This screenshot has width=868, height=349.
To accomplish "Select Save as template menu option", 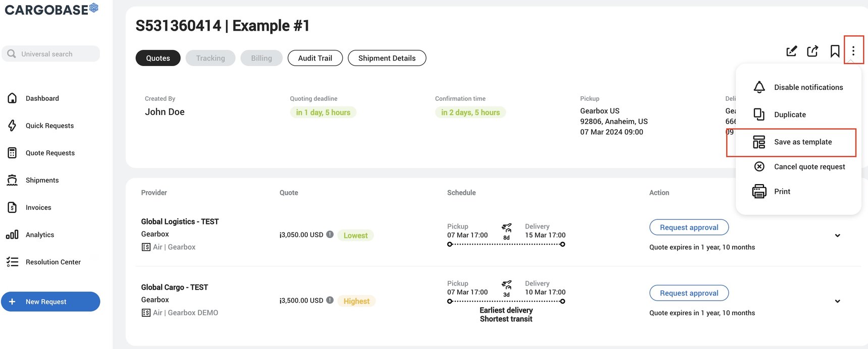I will pos(802,142).
